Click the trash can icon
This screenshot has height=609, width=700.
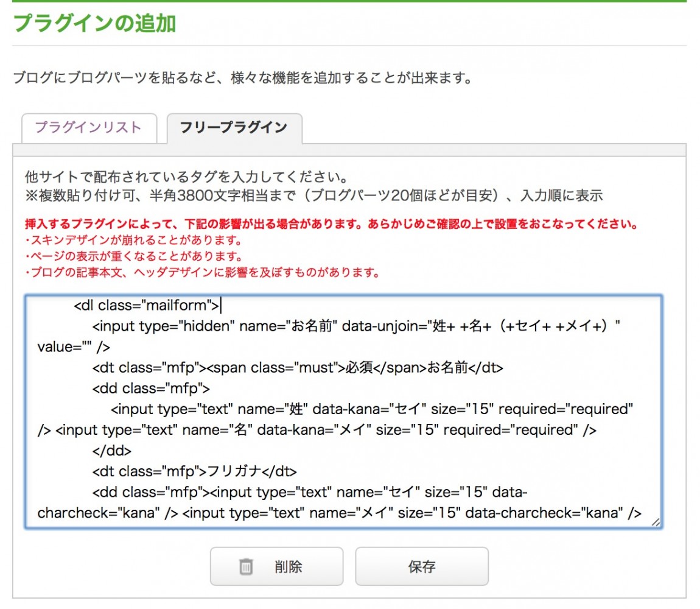point(246,566)
